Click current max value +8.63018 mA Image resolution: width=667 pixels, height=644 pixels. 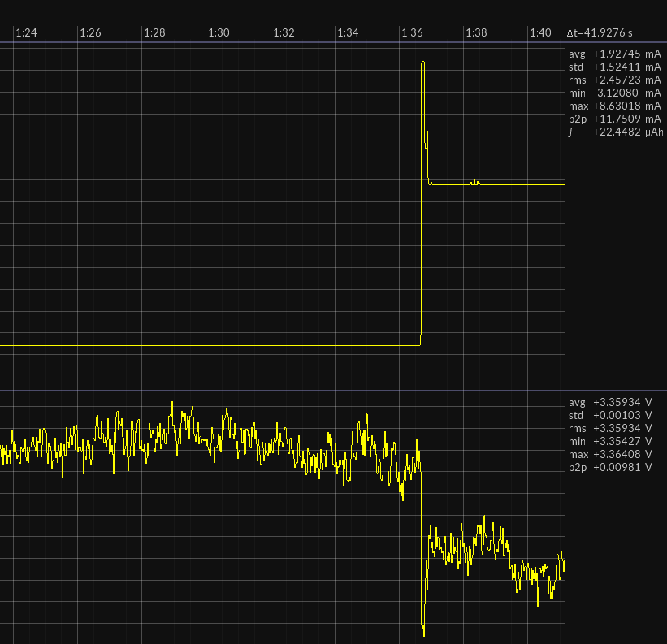click(627, 106)
